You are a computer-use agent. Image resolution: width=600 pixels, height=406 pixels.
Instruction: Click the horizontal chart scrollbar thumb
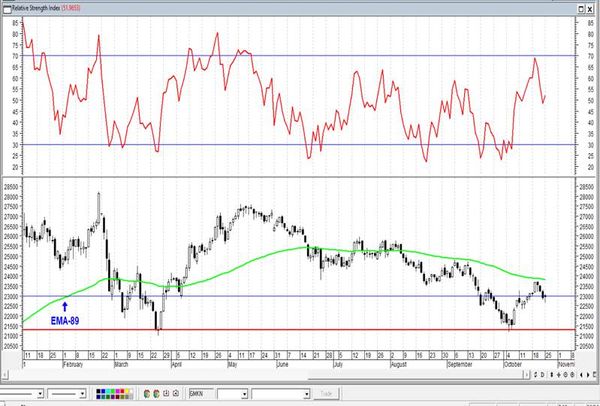click(415, 375)
